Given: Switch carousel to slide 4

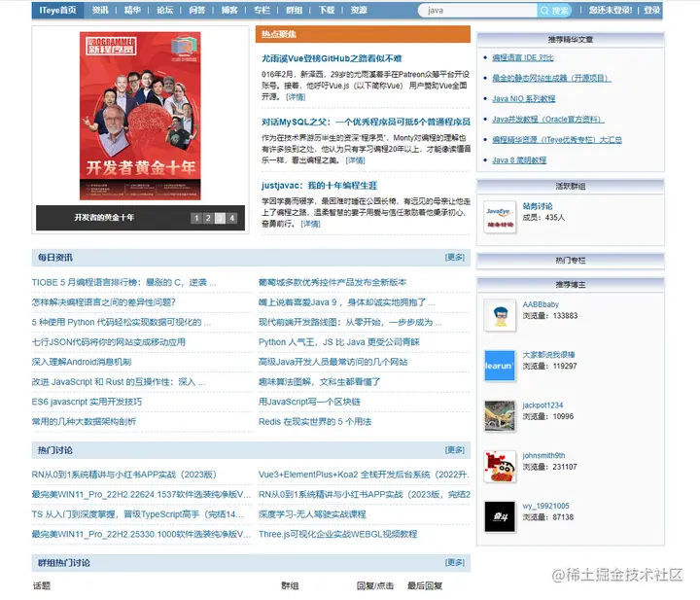Looking at the screenshot, I should [x=231, y=218].
